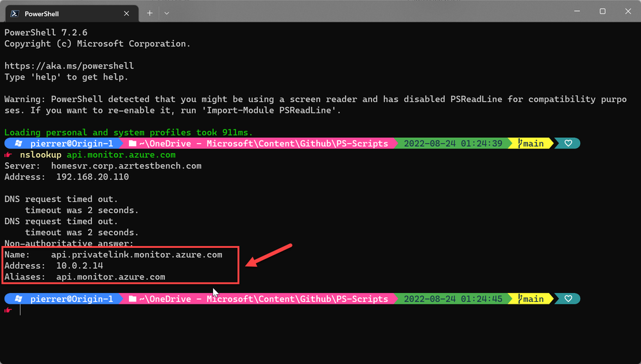Open the new-tab profile dropdown
Viewport: 641px width, 364px height.
point(166,13)
